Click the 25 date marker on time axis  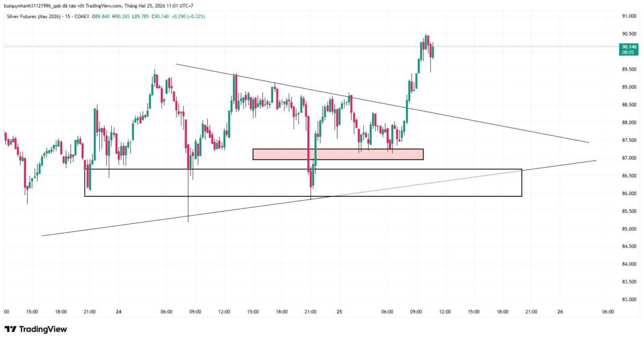tap(339, 311)
